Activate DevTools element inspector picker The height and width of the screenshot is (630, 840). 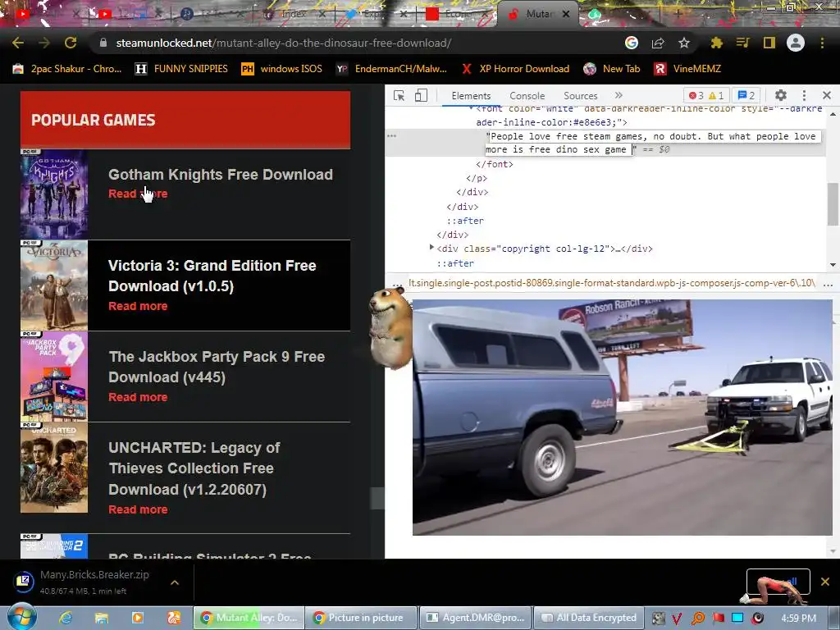399,95
